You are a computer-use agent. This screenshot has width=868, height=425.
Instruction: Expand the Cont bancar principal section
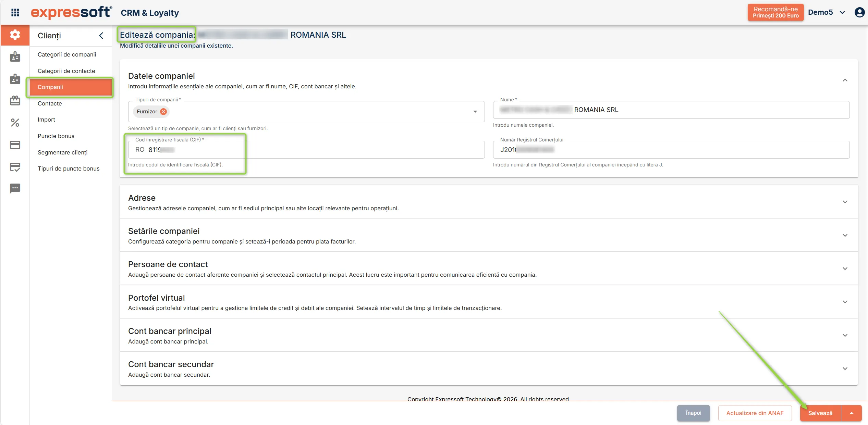pyautogui.click(x=845, y=335)
